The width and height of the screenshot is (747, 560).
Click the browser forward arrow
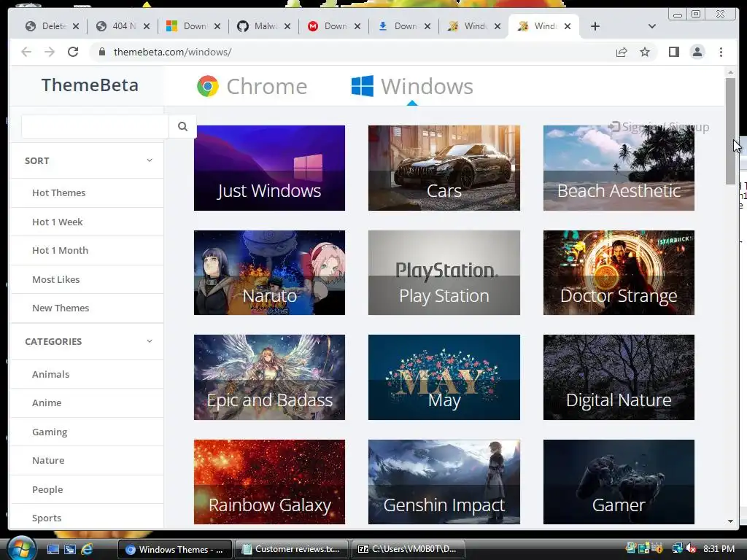(50, 52)
